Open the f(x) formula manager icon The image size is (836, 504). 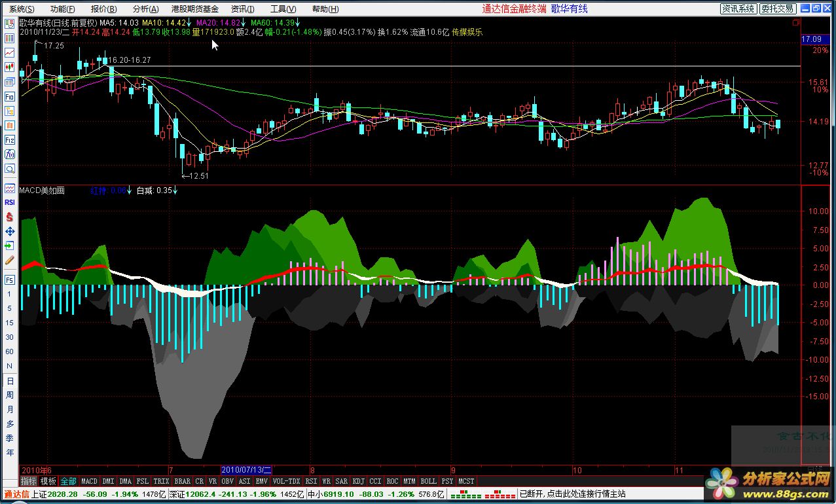click(x=10, y=154)
